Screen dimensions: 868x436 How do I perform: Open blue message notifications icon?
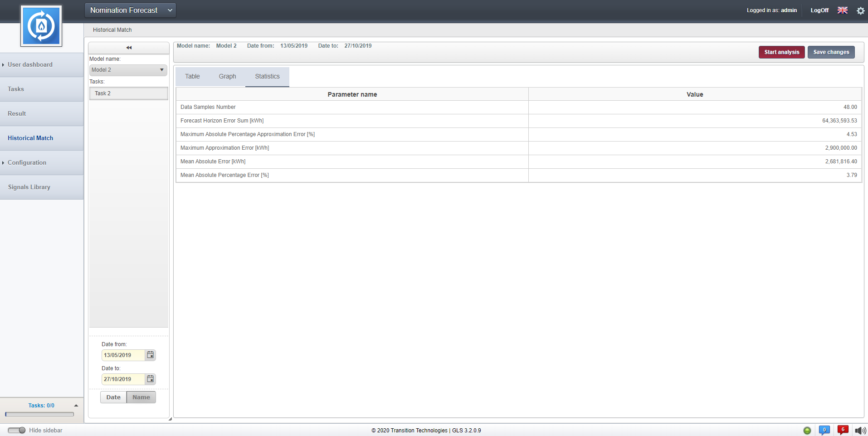[x=824, y=430]
